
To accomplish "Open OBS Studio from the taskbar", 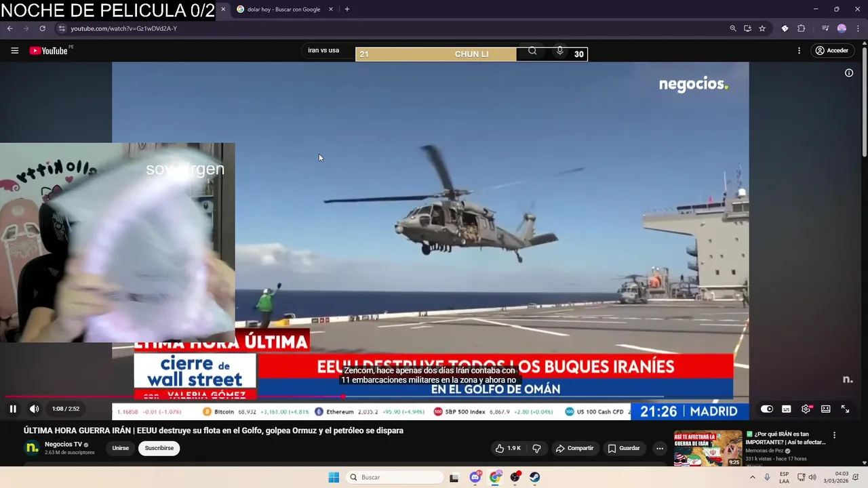I will click(x=515, y=477).
